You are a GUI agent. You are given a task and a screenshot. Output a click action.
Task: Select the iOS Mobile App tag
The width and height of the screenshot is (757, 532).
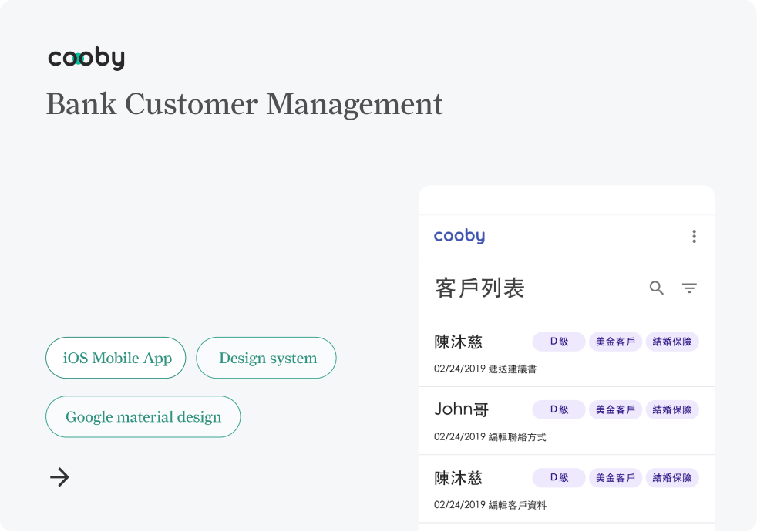tap(116, 358)
